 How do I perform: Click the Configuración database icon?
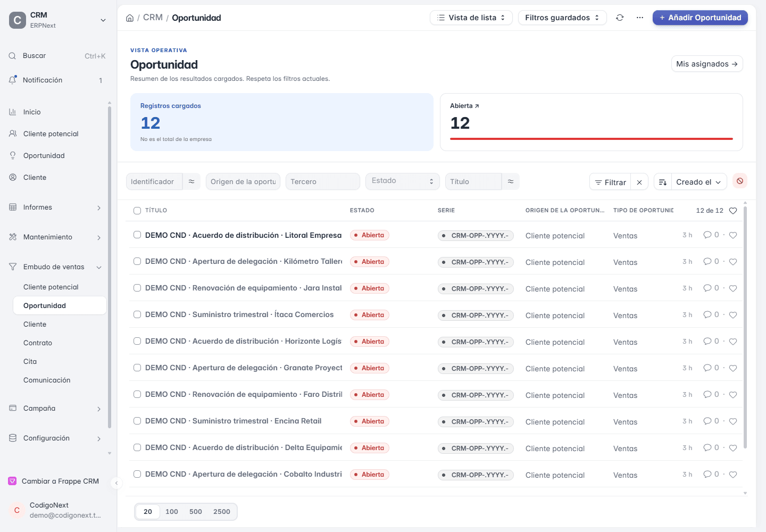pos(13,438)
